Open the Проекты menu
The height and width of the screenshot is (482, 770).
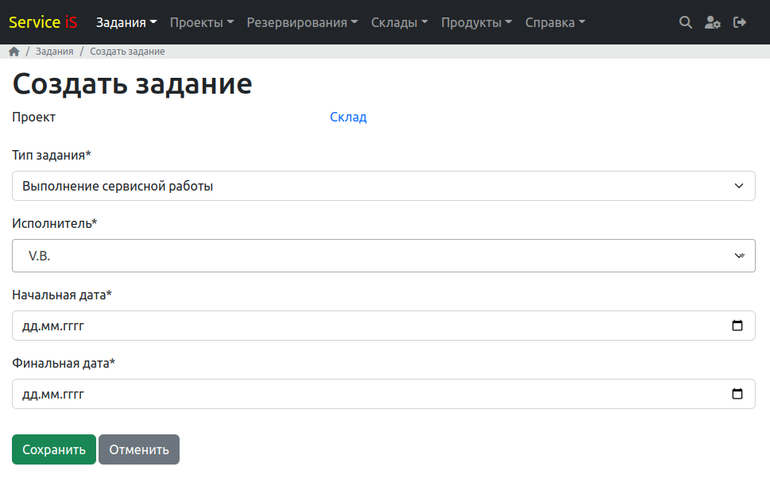point(202,23)
